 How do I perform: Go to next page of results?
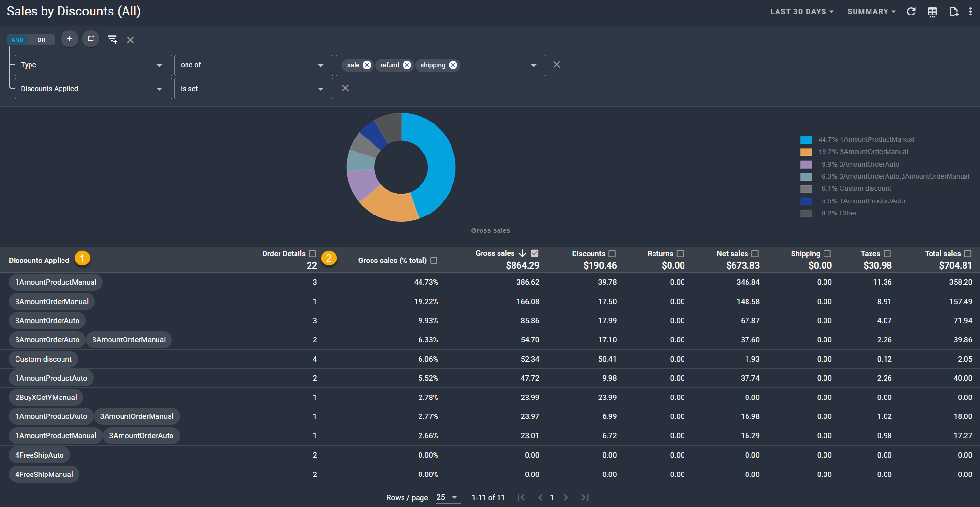566,497
